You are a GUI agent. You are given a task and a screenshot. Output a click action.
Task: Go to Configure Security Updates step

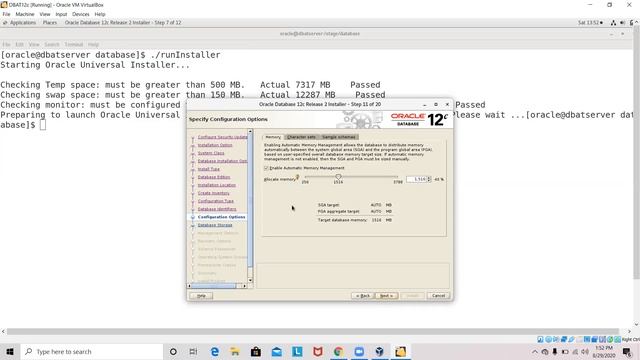point(222,137)
